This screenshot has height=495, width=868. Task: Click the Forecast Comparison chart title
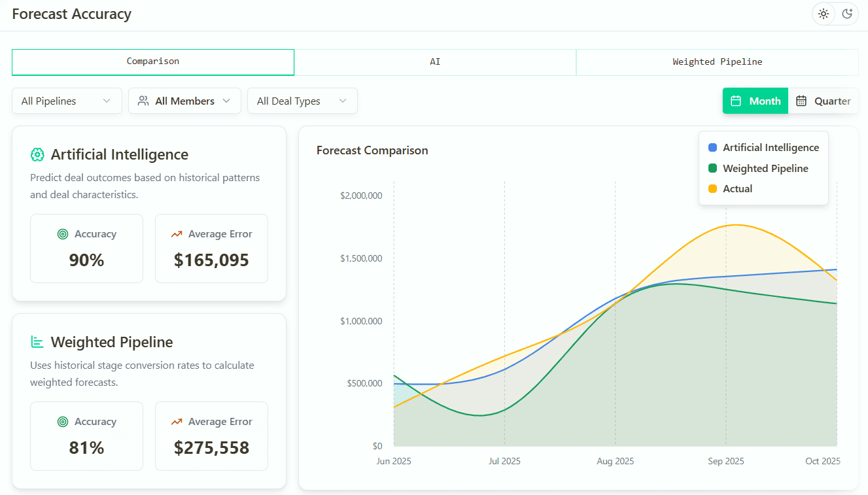(x=372, y=150)
